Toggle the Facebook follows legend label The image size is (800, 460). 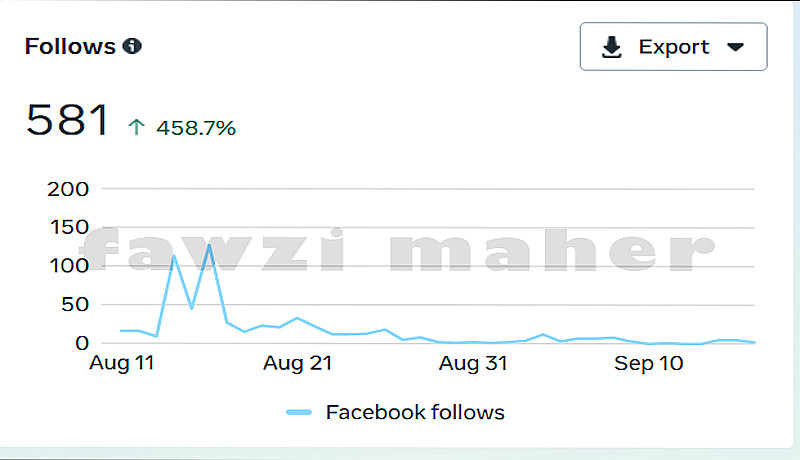[x=414, y=412]
